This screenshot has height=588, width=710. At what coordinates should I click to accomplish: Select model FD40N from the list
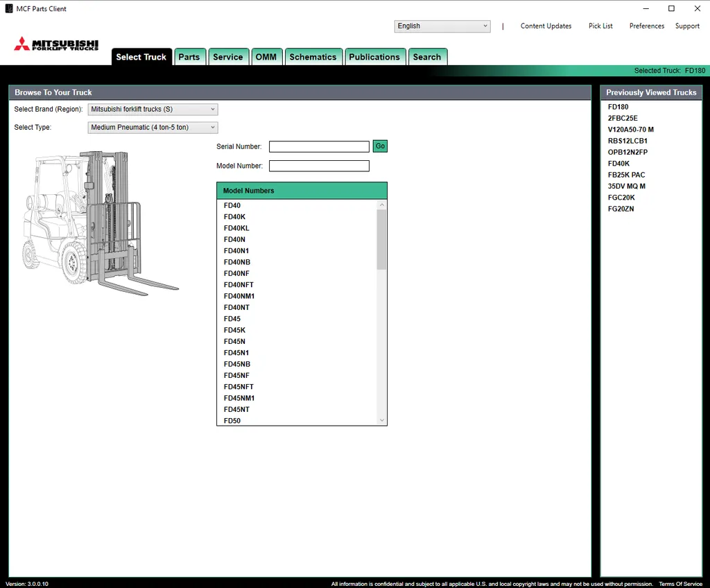(x=234, y=240)
